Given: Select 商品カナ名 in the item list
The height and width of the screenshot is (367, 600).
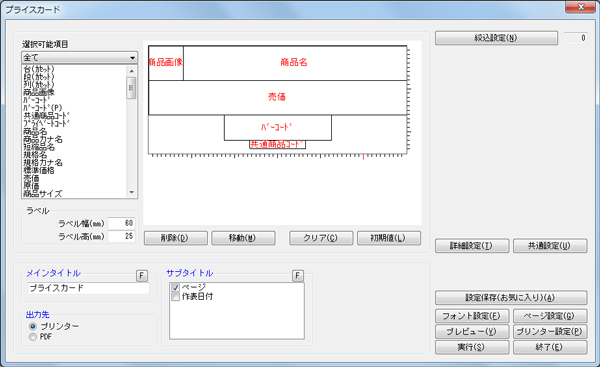Looking at the screenshot, I should (43, 139).
